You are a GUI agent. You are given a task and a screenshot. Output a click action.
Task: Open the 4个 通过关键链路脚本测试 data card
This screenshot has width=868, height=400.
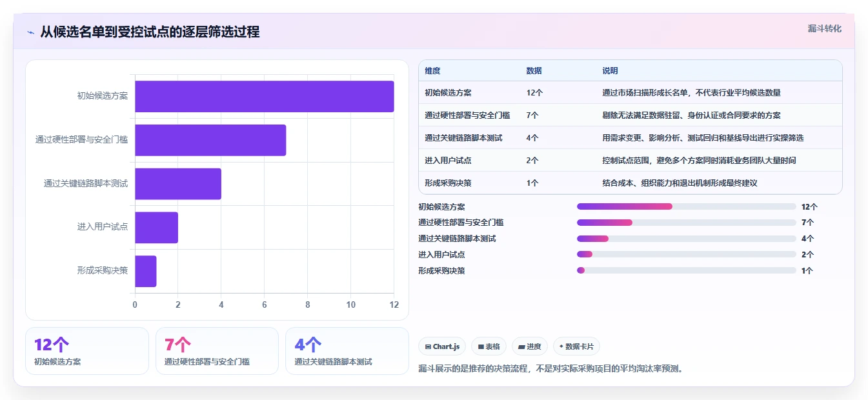click(x=347, y=351)
